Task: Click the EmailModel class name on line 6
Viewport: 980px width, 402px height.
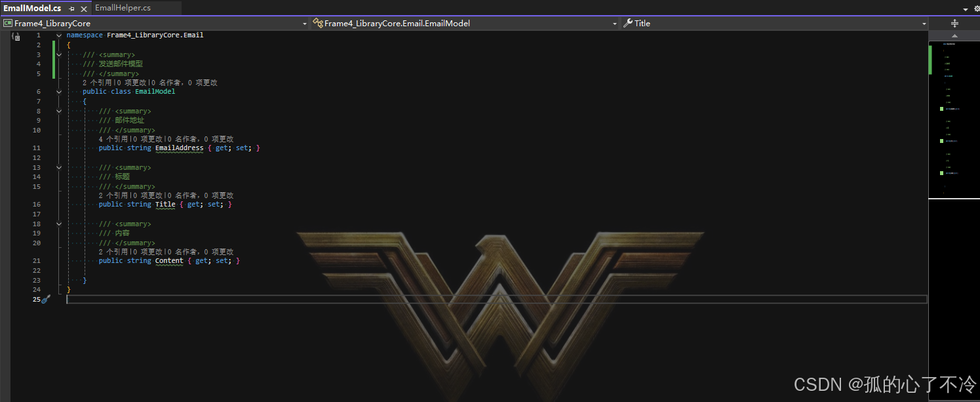Action: tap(155, 92)
